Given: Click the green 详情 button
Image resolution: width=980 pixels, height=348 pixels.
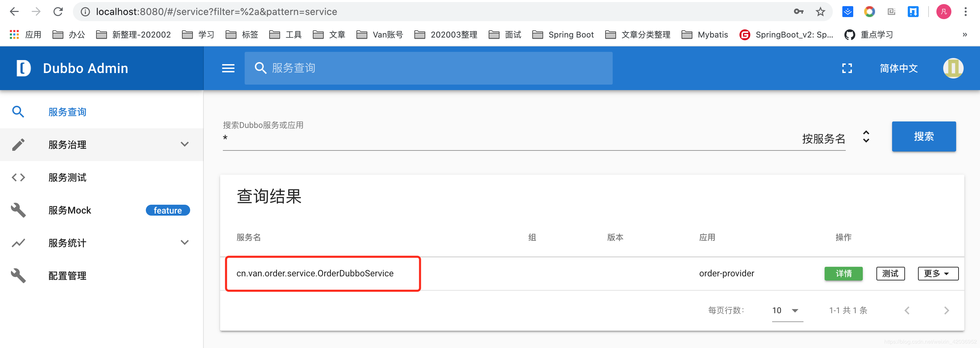Looking at the screenshot, I should click(x=843, y=273).
